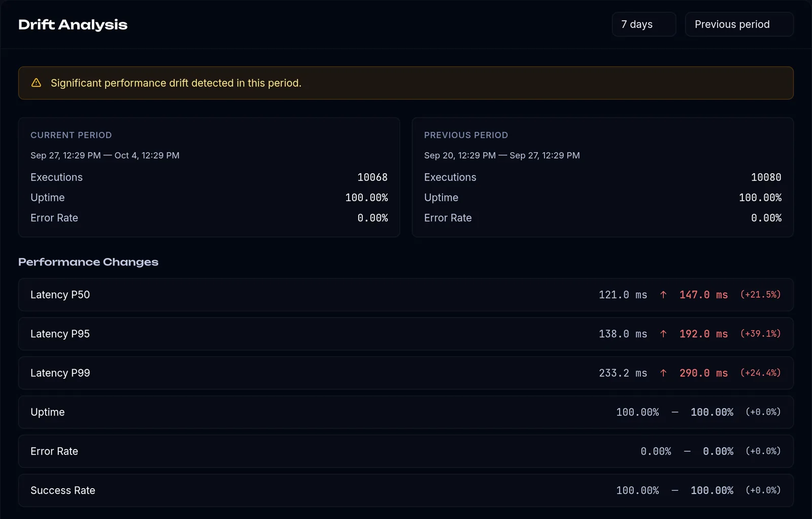Click the previous period date range Sep 20 — Sep 27

point(502,155)
